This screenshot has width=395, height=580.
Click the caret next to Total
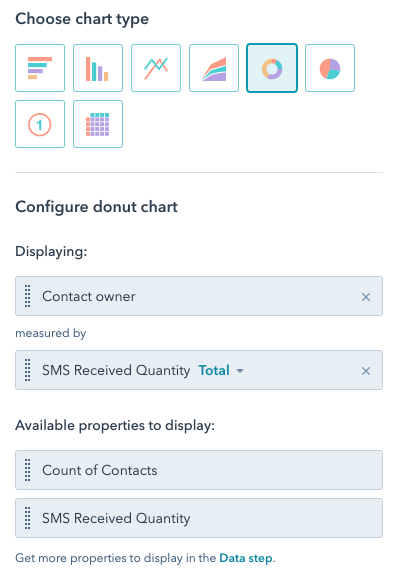tap(240, 371)
